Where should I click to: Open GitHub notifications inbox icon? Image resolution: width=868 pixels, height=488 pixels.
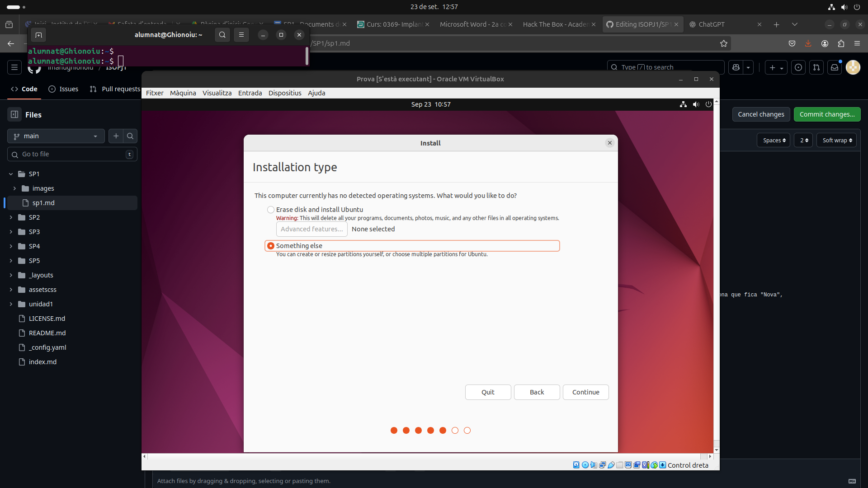835,67
